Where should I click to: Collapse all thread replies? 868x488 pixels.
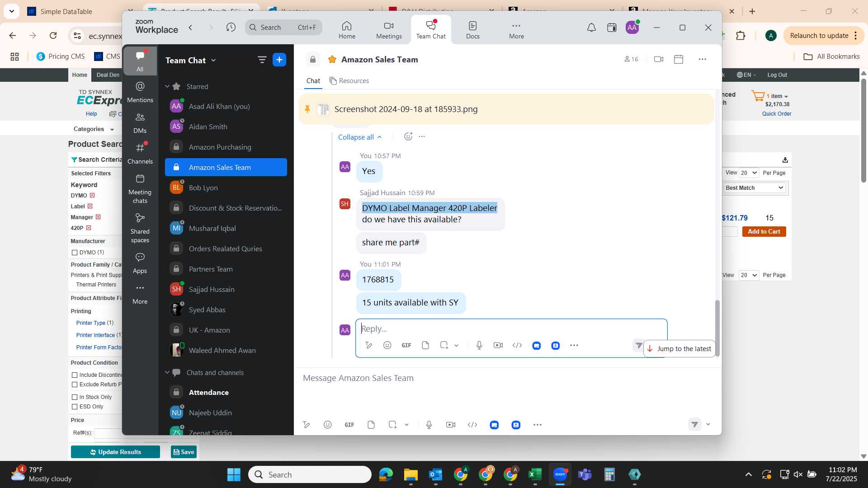point(360,137)
